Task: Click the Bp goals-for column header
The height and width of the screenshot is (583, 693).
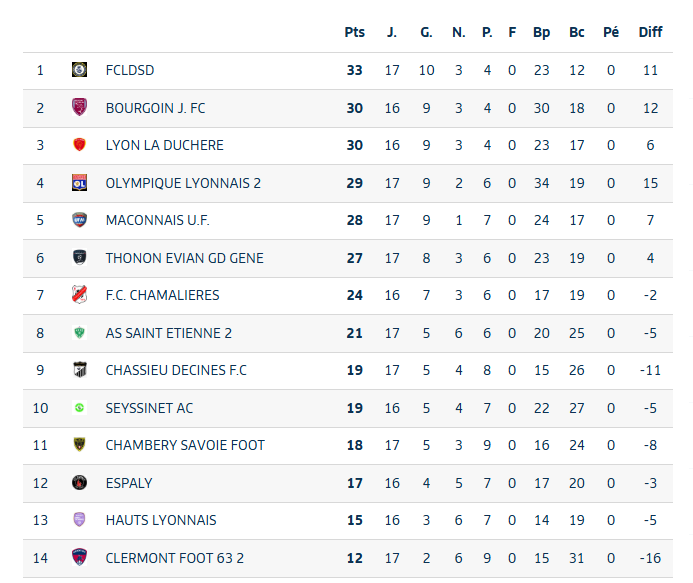Action: pos(542,32)
